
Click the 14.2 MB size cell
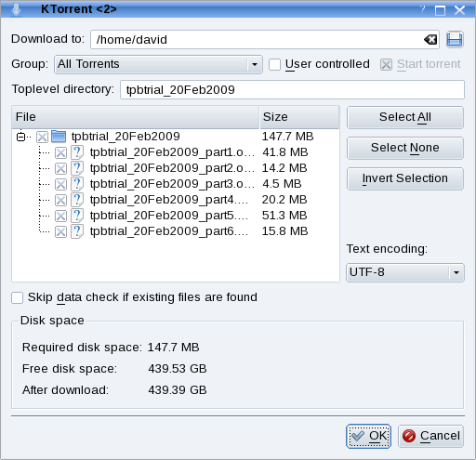(284, 168)
